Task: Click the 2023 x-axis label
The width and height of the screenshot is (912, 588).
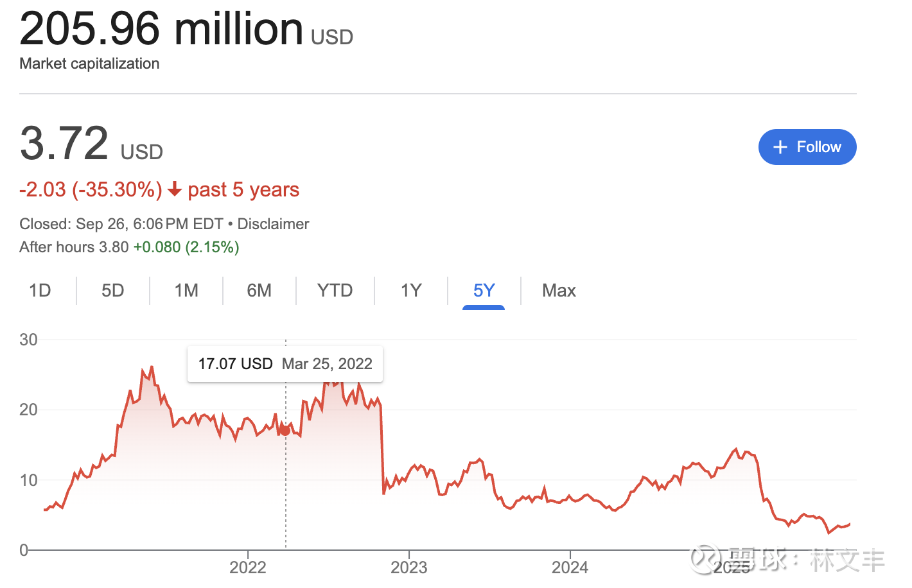Action: pyautogui.click(x=409, y=567)
